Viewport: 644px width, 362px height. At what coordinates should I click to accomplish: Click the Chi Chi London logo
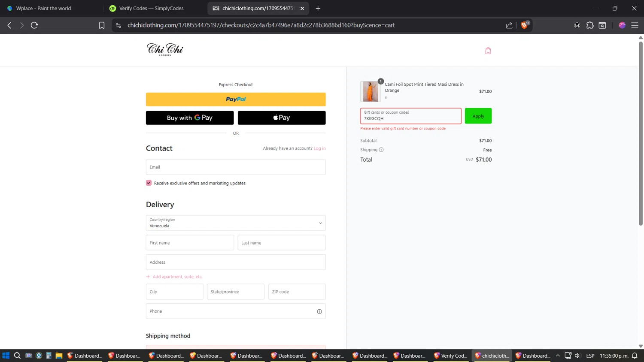click(x=165, y=50)
